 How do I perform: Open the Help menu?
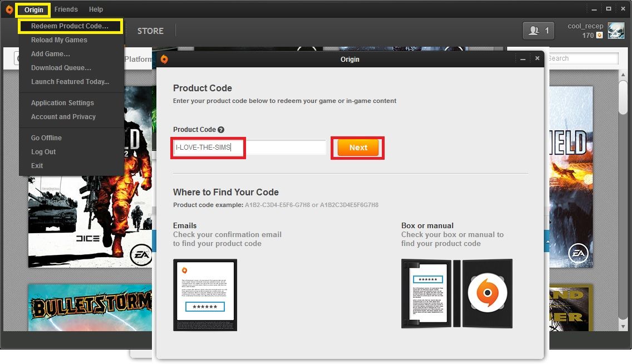96,9
